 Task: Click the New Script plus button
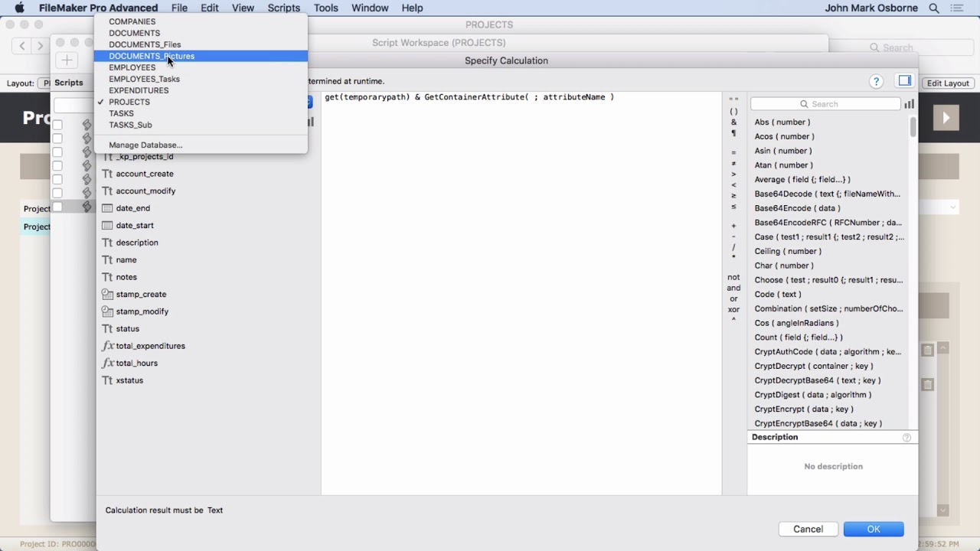[x=67, y=60]
